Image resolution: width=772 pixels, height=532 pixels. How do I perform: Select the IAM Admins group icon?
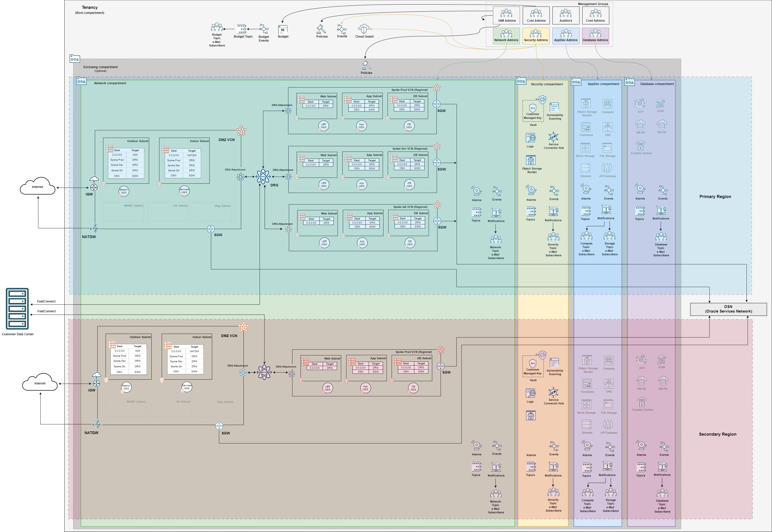[x=506, y=13]
